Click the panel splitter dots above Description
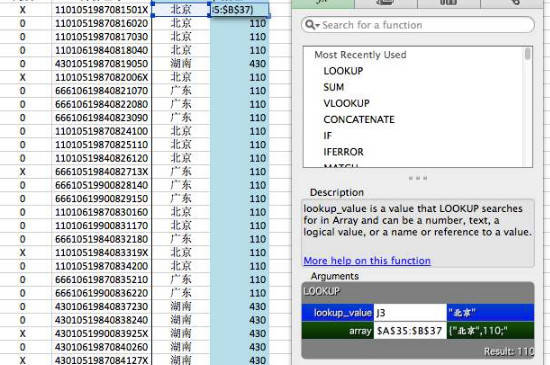This screenshot has height=365, width=550. [x=418, y=178]
